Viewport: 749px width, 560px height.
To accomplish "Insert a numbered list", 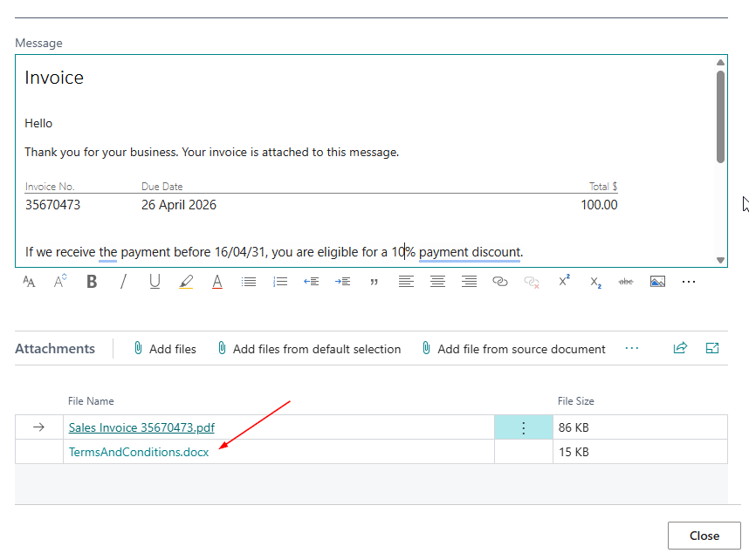I will 280,282.
